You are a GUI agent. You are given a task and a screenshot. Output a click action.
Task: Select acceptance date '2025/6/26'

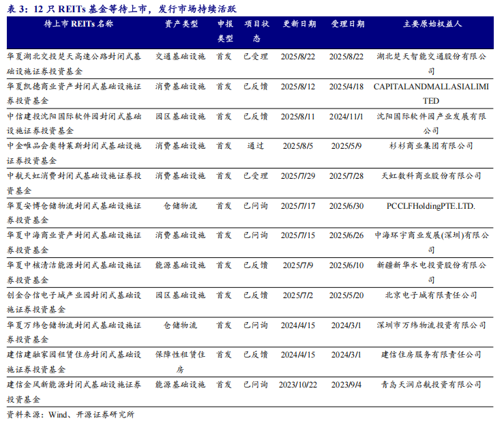(346, 235)
